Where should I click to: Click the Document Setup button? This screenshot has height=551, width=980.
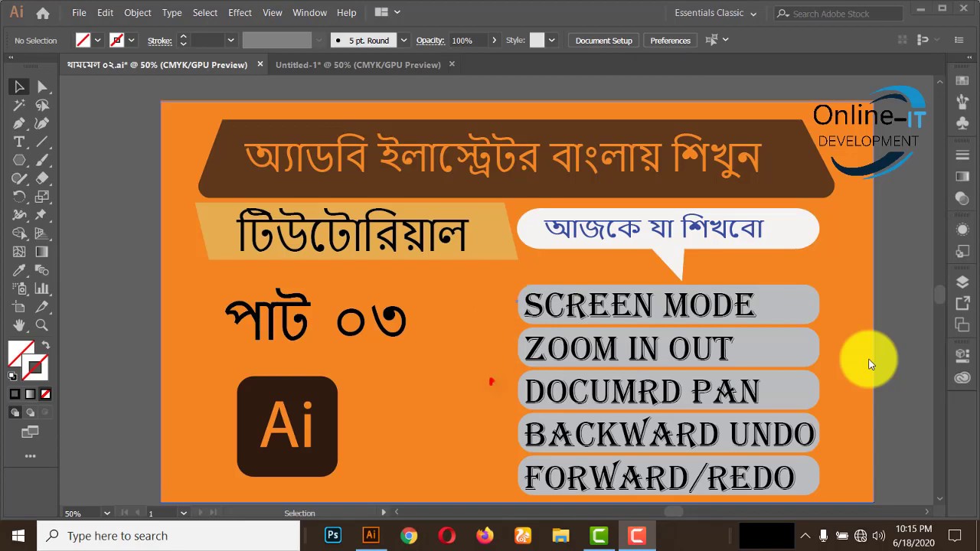tap(604, 40)
